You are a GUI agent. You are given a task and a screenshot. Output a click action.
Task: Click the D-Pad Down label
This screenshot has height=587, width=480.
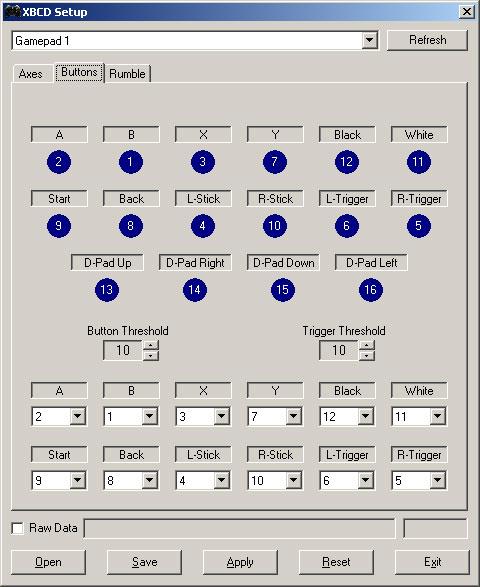click(283, 262)
